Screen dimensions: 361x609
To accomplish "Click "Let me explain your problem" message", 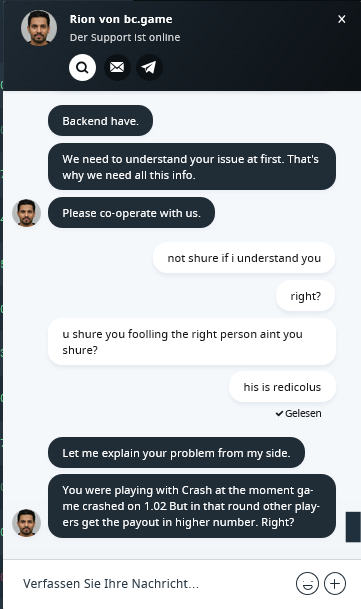I will pyautogui.click(x=176, y=452).
